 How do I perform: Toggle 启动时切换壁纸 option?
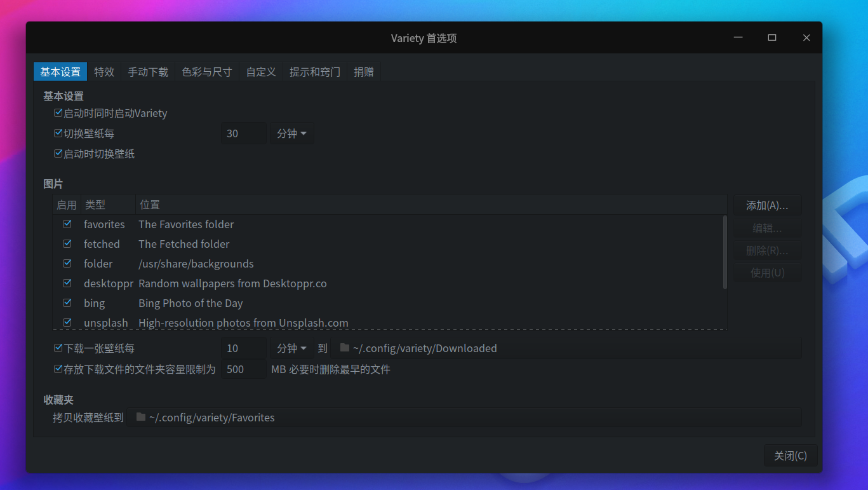coord(57,153)
